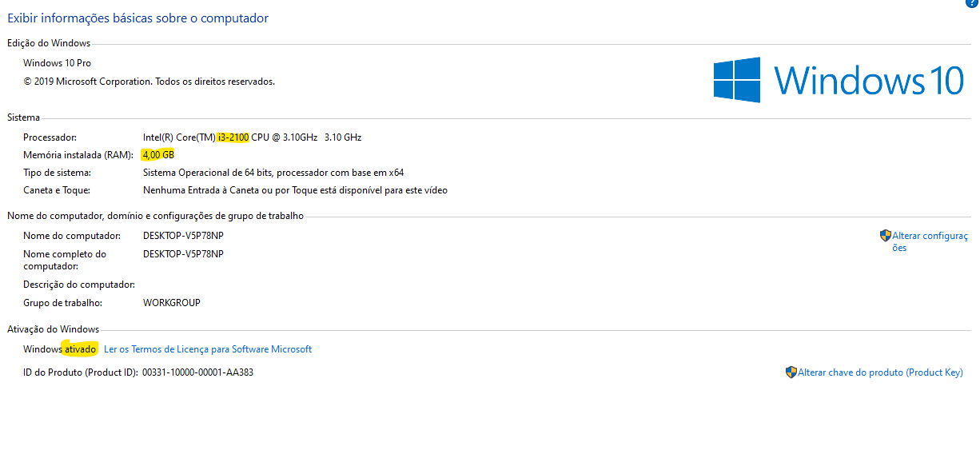
Task: Open Alterar chave do produto (Product Key) link
Action: click(880, 372)
